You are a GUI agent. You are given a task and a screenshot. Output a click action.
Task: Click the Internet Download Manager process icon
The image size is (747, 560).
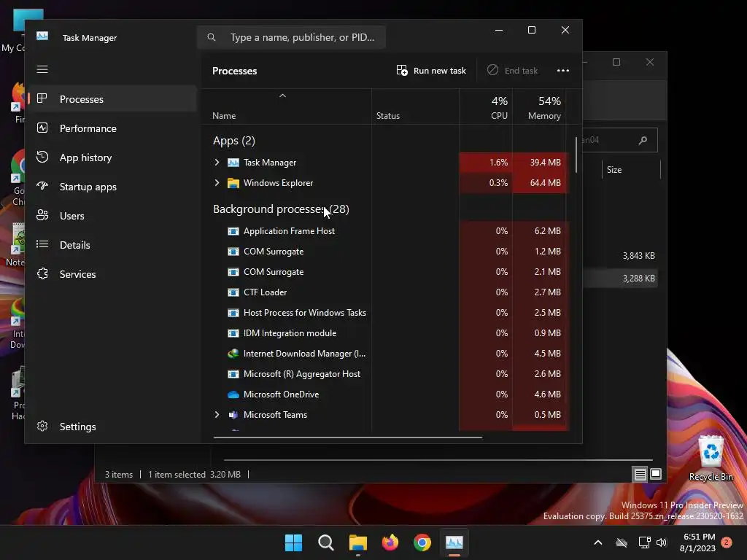point(233,354)
